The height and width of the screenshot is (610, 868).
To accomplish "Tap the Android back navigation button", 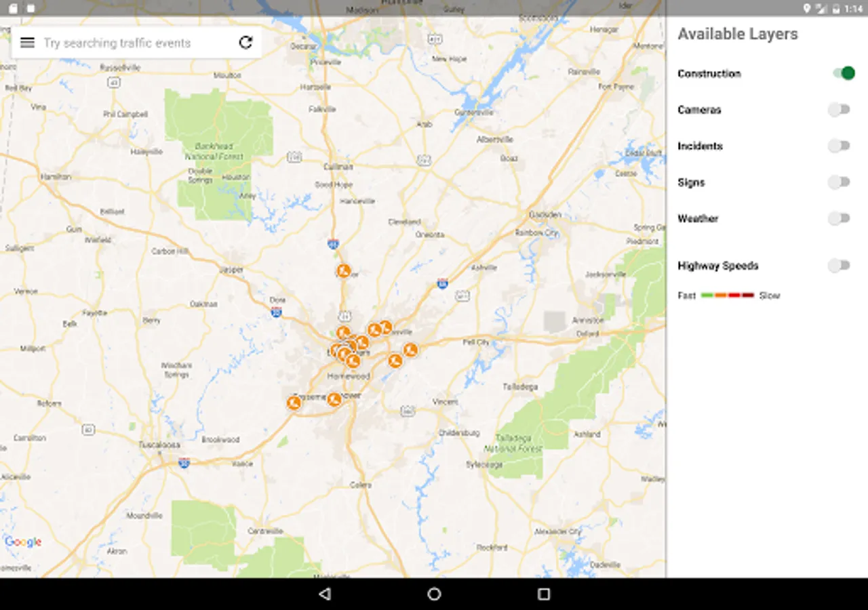I will [x=325, y=594].
